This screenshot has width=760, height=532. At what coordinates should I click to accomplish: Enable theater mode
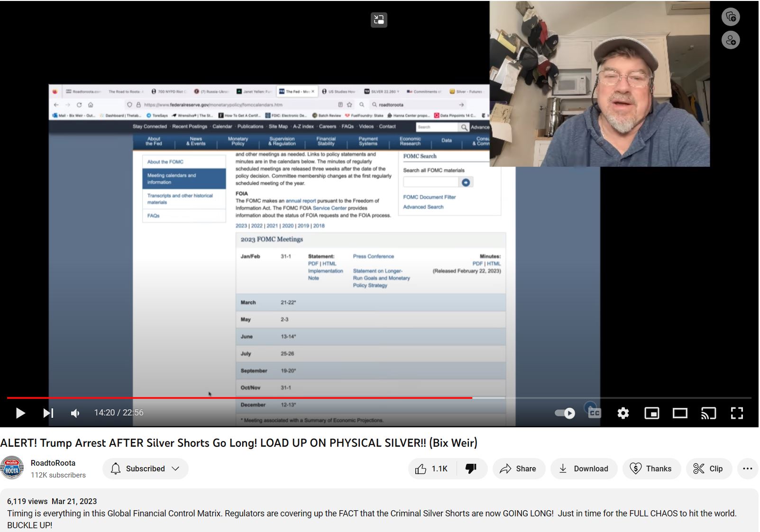(680, 413)
